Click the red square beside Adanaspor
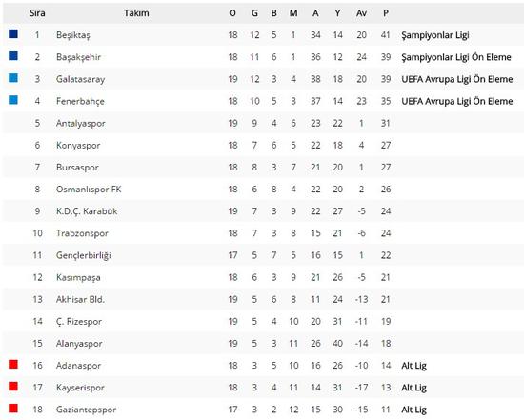This screenshot has width=524, height=420. (13, 364)
